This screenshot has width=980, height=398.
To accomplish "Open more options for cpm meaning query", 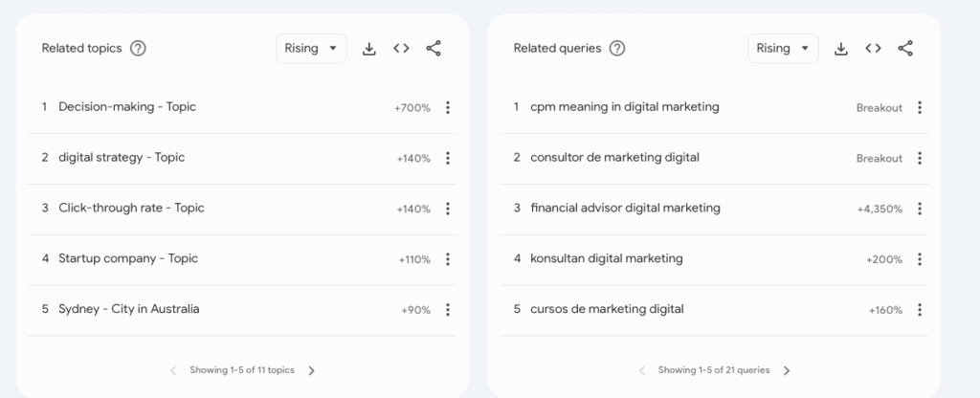I will 920,108.
